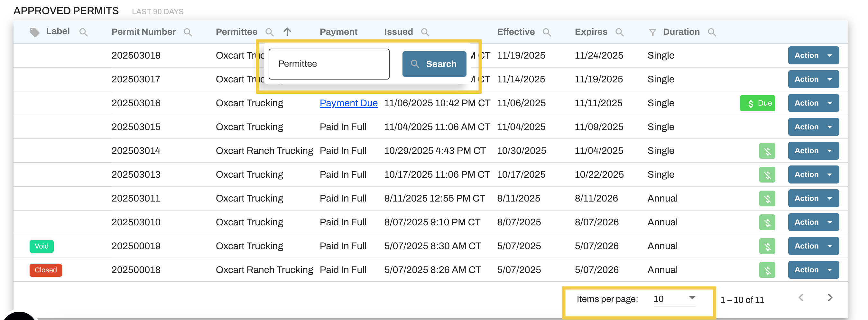The image size is (868, 320).
Task: Select permit number 202503017
Action: point(136,80)
